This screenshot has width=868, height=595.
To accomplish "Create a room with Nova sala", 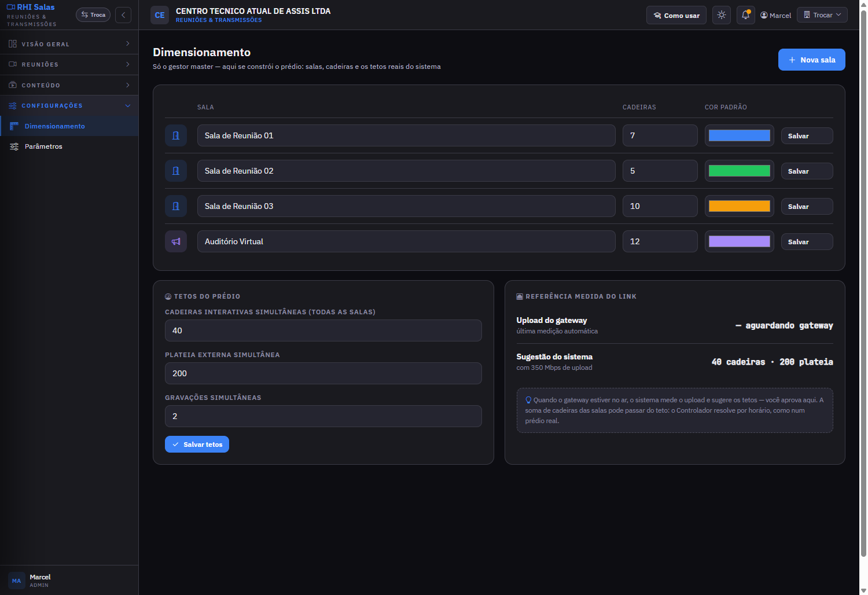I will click(812, 60).
